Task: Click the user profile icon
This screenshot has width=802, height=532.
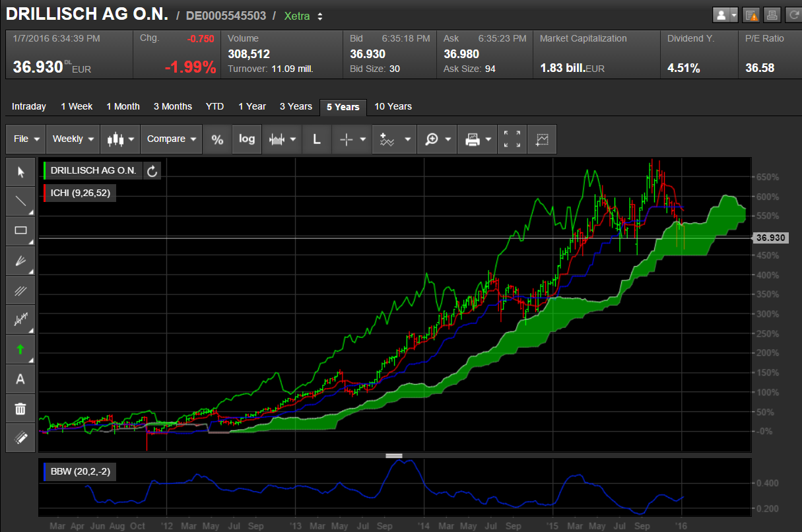Action: point(722,15)
